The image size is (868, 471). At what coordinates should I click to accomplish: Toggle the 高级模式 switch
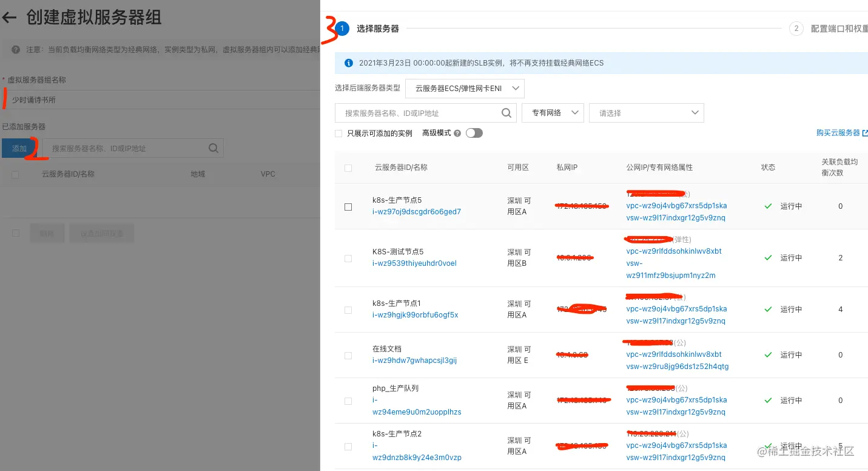coord(474,133)
